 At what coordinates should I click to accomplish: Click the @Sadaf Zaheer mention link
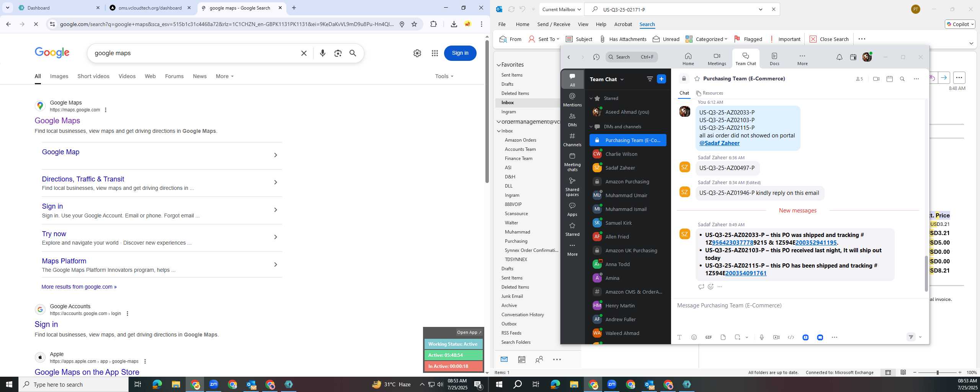click(719, 143)
